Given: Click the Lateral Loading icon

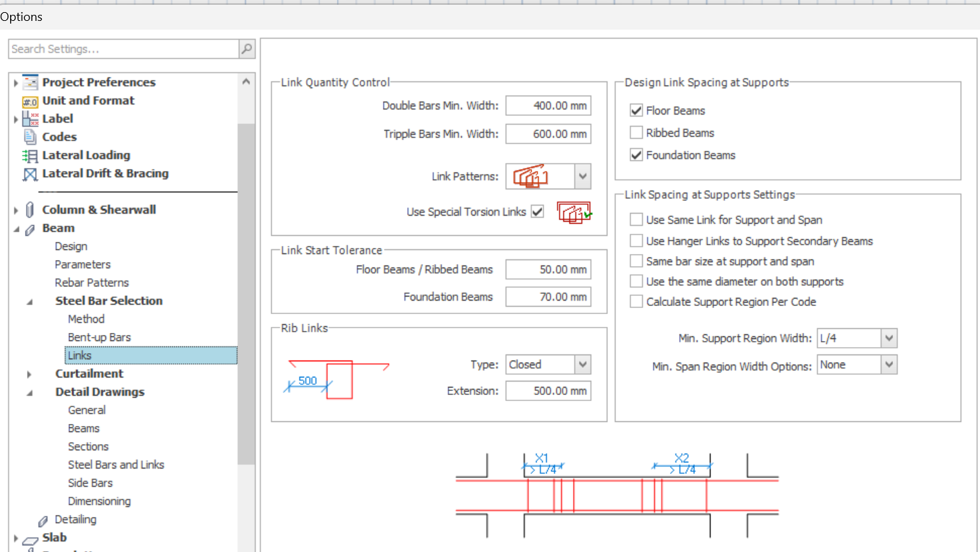Looking at the screenshot, I should [x=30, y=156].
